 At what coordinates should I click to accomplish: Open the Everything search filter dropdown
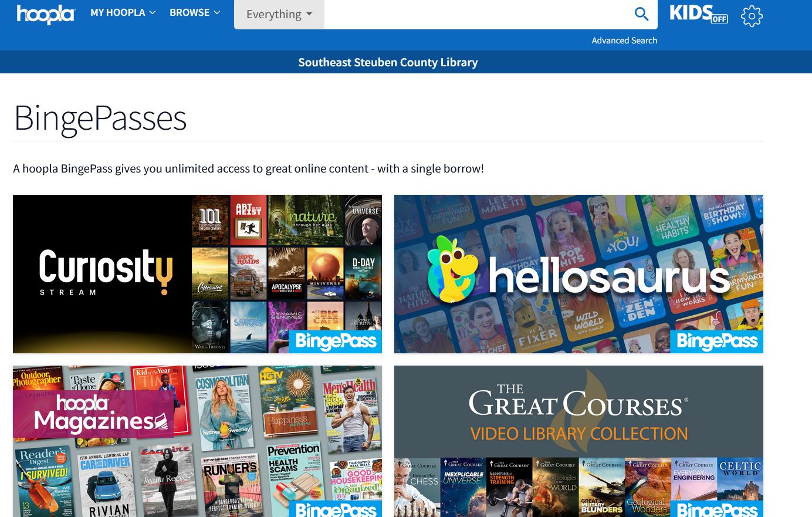pos(279,14)
